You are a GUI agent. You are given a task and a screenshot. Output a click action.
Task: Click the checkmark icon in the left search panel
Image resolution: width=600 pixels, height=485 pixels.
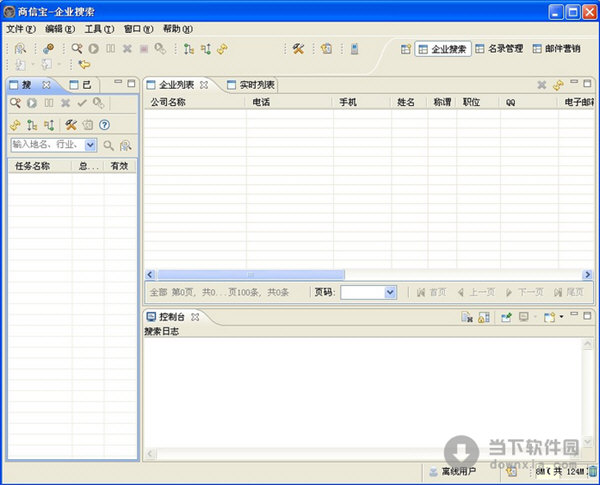[x=82, y=103]
